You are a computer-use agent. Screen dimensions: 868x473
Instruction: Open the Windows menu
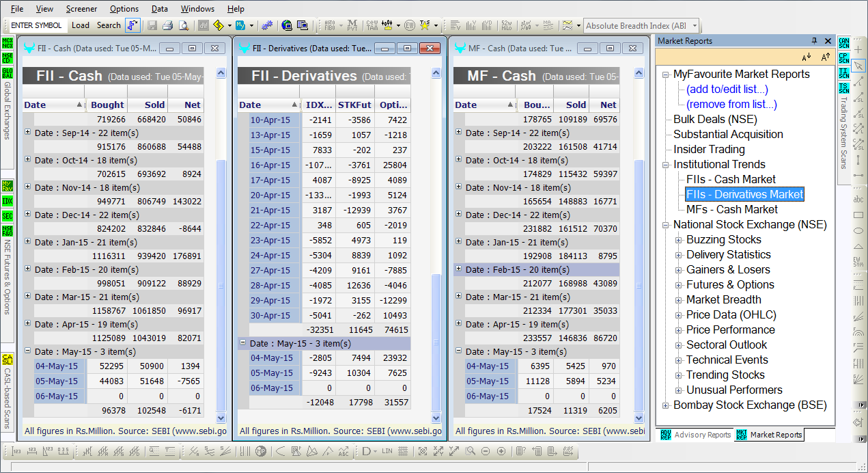point(198,9)
